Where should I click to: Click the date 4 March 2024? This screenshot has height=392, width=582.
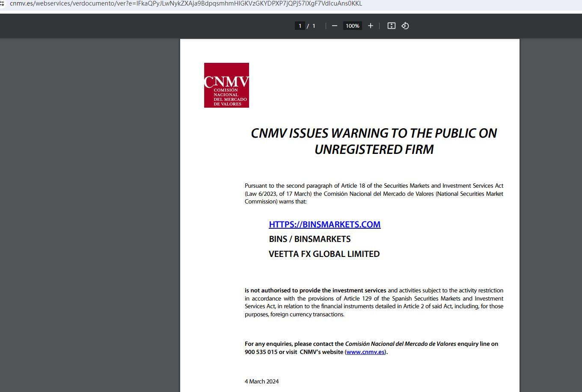(261, 382)
